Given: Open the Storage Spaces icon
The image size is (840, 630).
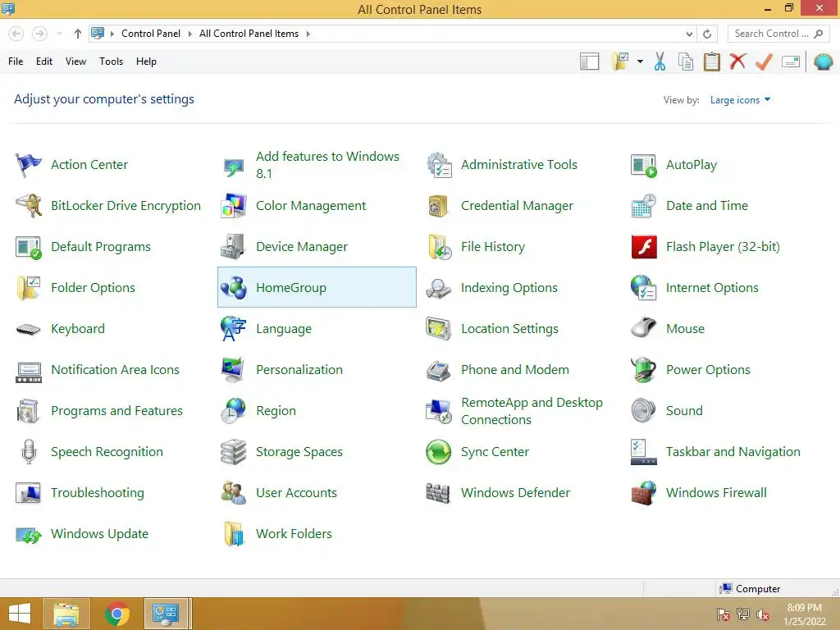Looking at the screenshot, I should click(x=234, y=452).
